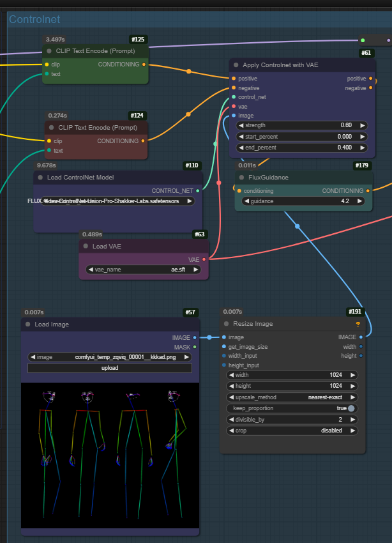Click the 9.678s execution time label
This screenshot has width=392, height=543.
47,165
